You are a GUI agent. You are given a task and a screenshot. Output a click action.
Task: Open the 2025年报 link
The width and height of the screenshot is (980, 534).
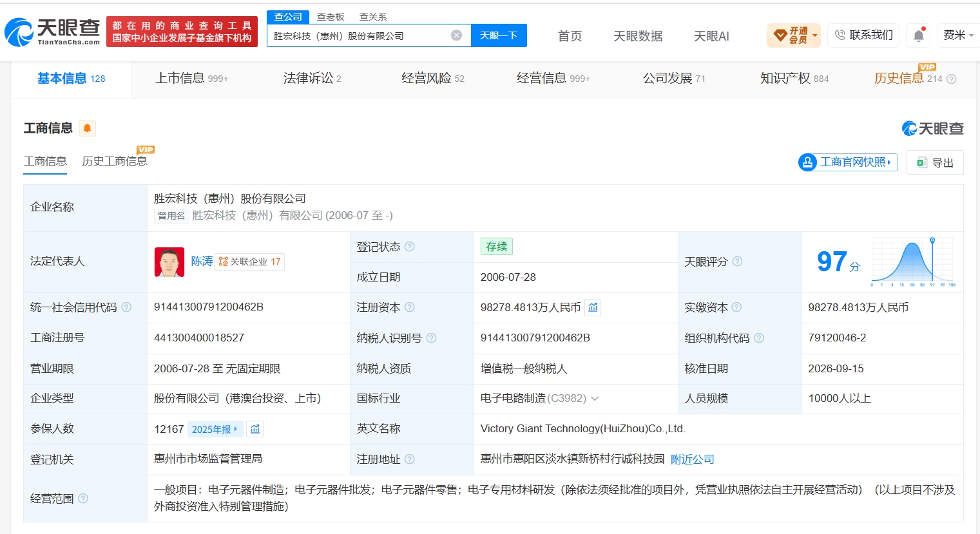(215, 429)
